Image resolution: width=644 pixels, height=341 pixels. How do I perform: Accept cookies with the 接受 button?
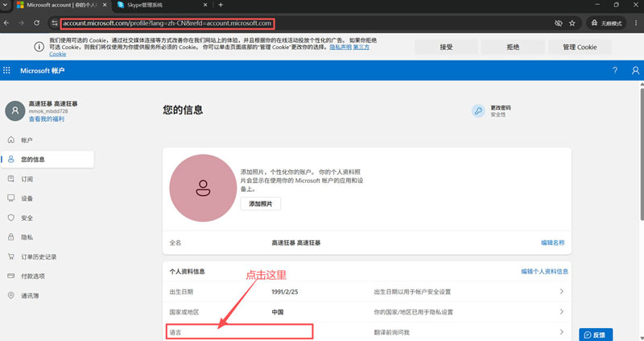446,47
